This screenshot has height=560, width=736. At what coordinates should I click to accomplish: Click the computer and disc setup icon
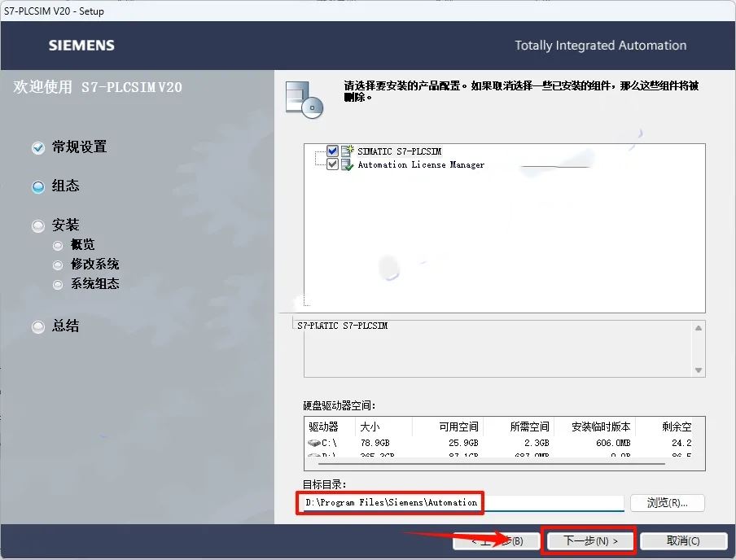[304, 99]
